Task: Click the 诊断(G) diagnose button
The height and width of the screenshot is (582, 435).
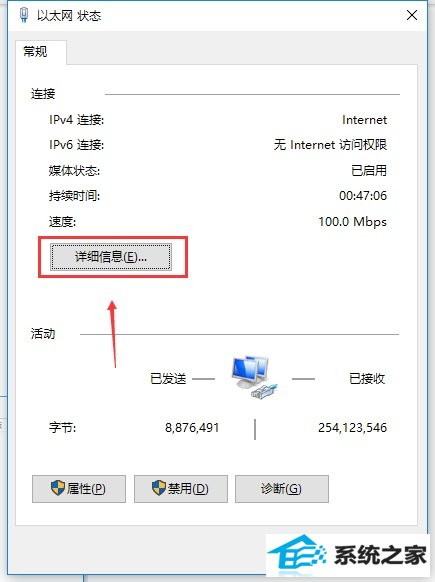Action: [282, 489]
